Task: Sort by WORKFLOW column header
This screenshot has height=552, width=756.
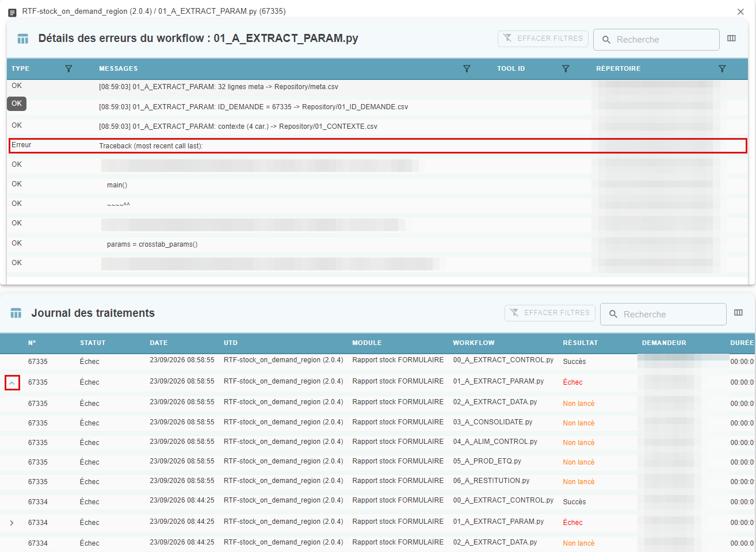Action: pos(474,343)
